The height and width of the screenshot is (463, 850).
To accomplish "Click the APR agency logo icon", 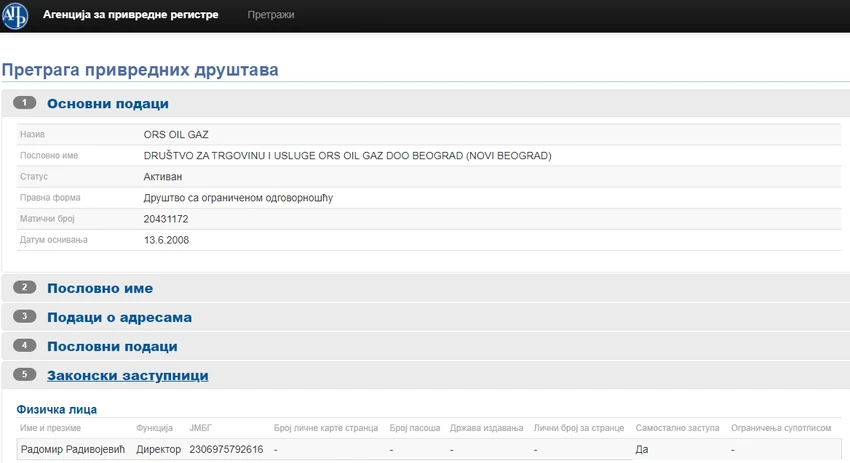I will (x=15, y=16).
